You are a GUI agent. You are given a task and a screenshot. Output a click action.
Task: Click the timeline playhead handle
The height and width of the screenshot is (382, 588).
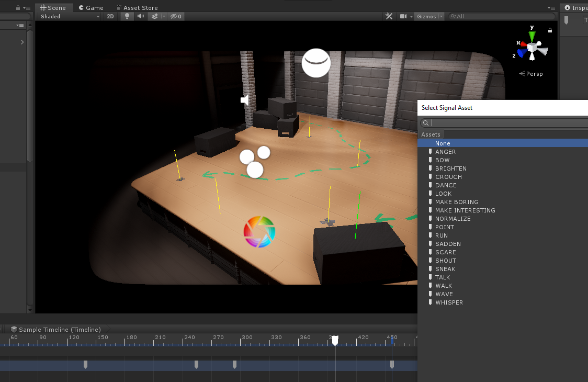point(335,340)
